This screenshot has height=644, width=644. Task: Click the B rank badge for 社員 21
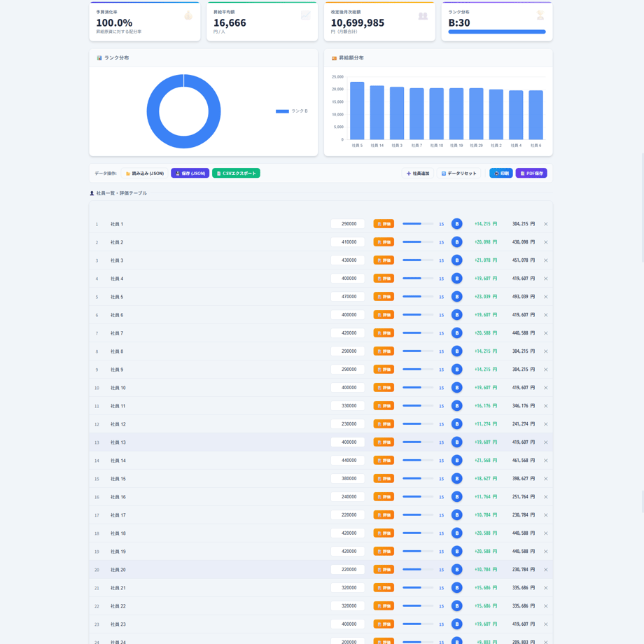(x=456, y=588)
